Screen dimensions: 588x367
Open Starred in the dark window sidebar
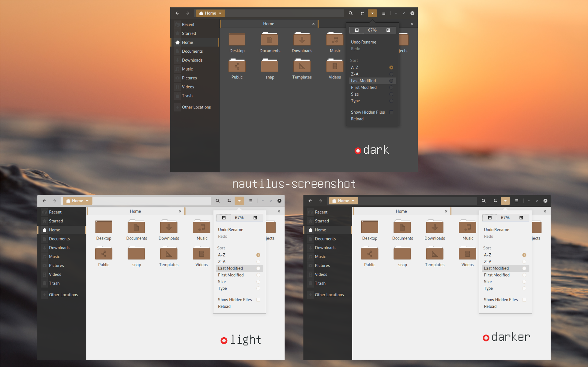click(195, 33)
